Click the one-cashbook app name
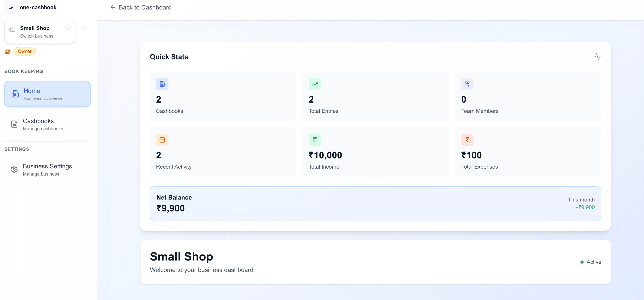Screen dimensions: 644x300 coord(38,8)
